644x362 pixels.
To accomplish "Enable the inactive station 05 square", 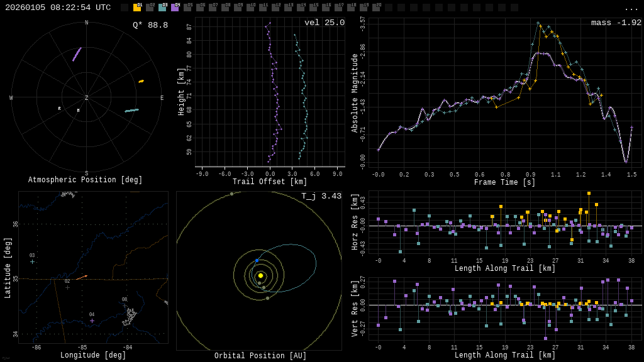I will tap(187, 8).
